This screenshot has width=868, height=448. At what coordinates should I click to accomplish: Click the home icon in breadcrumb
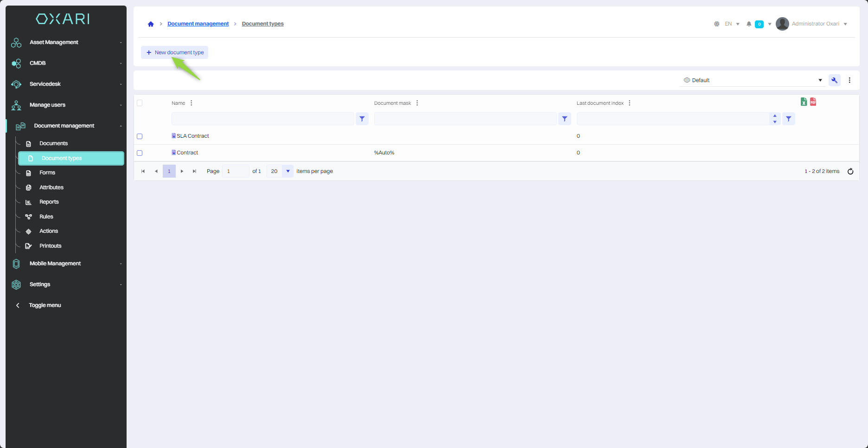click(151, 24)
